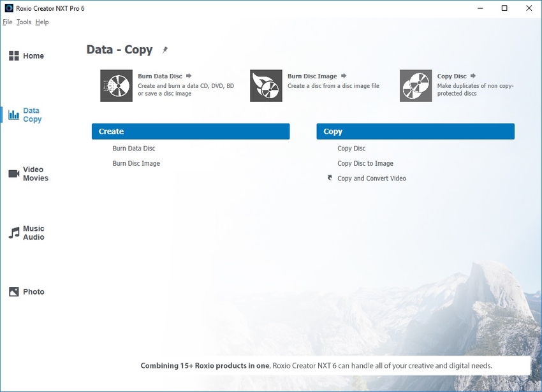Minimize the Roxio Creator window
The width and height of the screenshot is (542, 392).
tap(480, 8)
